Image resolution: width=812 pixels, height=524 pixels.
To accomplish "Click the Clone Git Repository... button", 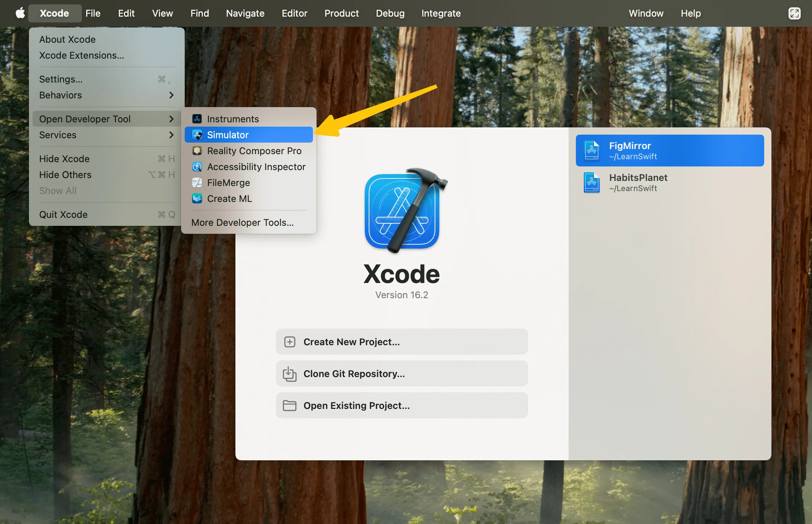I will pyautogui.click(x=402, y=373).
